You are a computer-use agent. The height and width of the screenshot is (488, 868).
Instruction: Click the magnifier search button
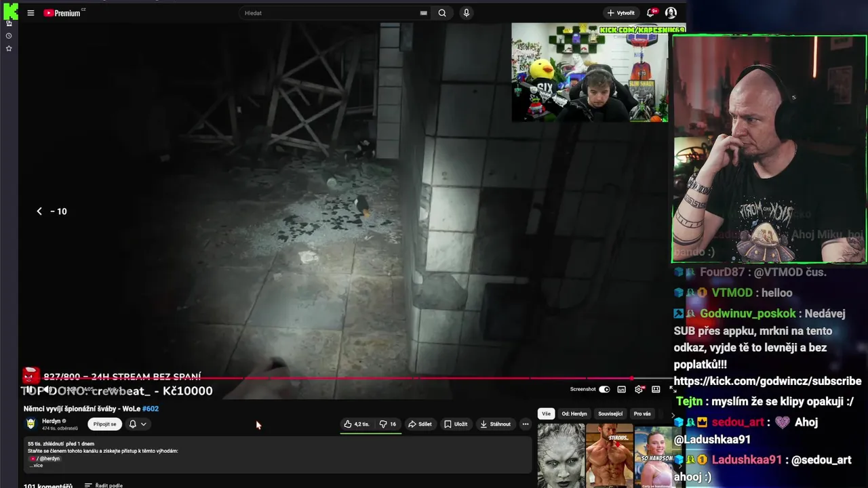(442, 13)
